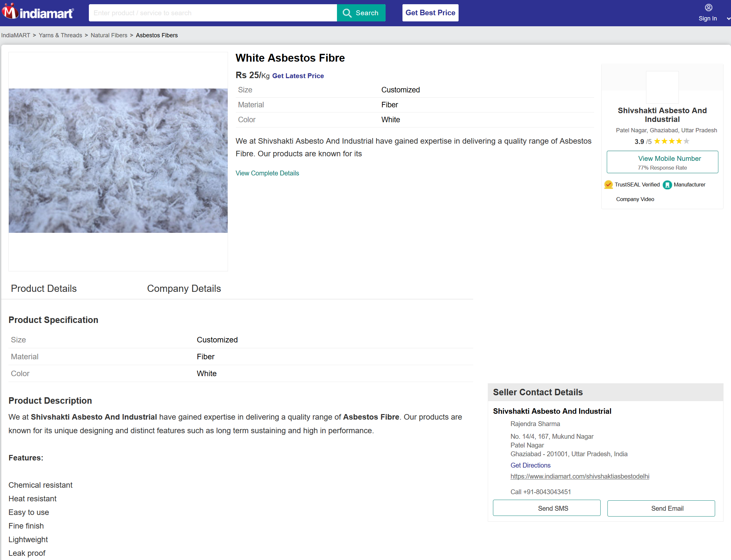This screenshot has height=560, width=731.
Task: Click the Lightweight feature line
Action: point(28,540)
